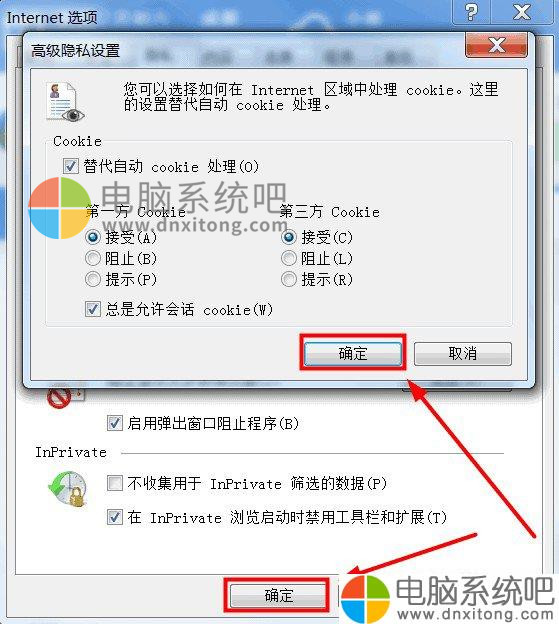The height and width of the screenshot is (624, 559).
Task: Select third-party cookie 提示(R) option
Action: pos(289,279)
